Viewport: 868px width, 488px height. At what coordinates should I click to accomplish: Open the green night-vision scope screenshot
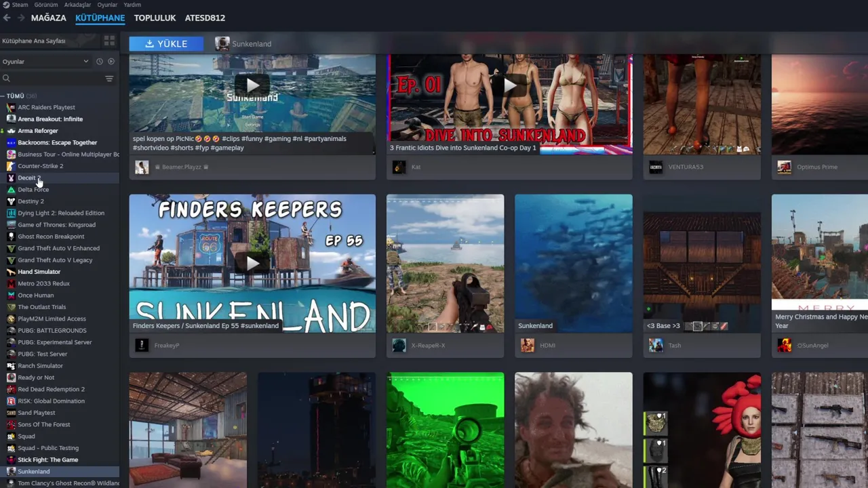pos(446,430)
